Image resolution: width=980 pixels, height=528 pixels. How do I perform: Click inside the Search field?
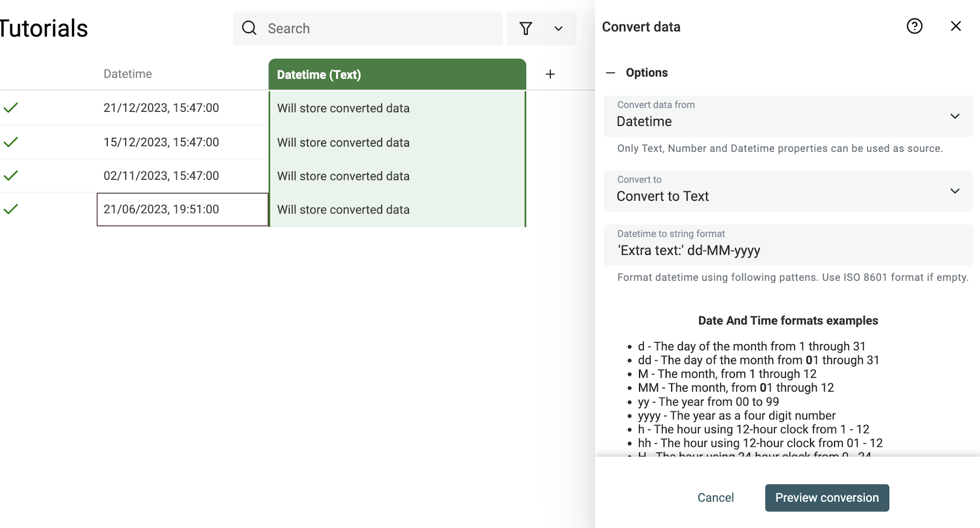click(367, 28)
